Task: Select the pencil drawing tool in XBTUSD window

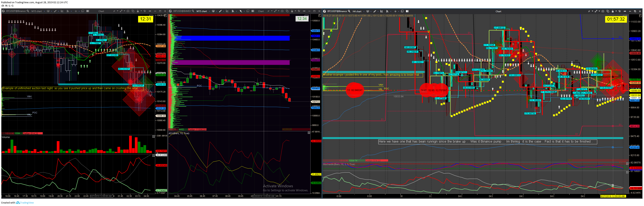Action: 220,11
